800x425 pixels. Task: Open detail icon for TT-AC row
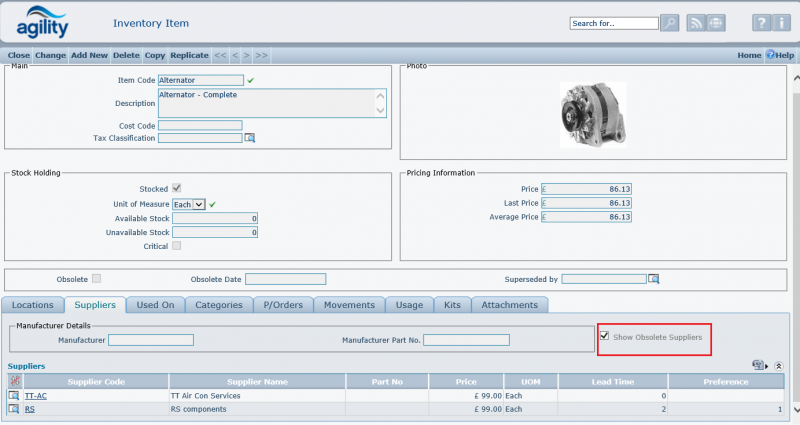tap(14, 396)
